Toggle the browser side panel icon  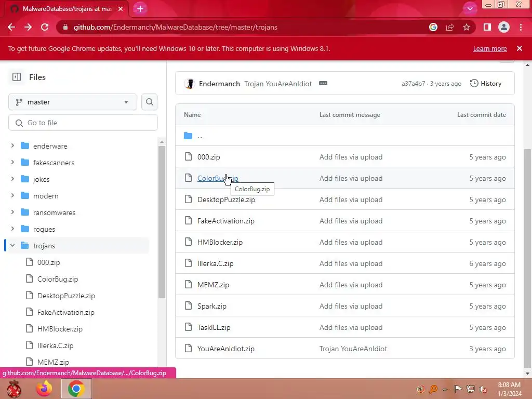tap(487, 27)
